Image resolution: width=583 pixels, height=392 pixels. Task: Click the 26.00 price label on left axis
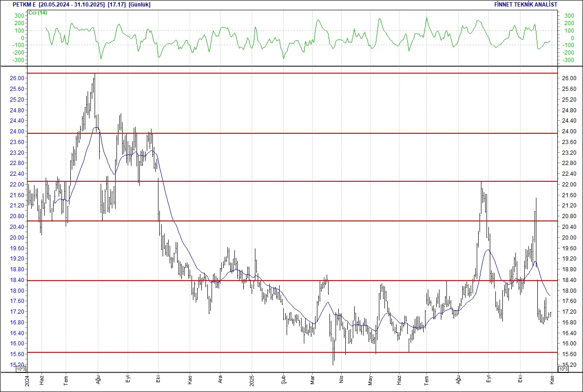(17, 78)
